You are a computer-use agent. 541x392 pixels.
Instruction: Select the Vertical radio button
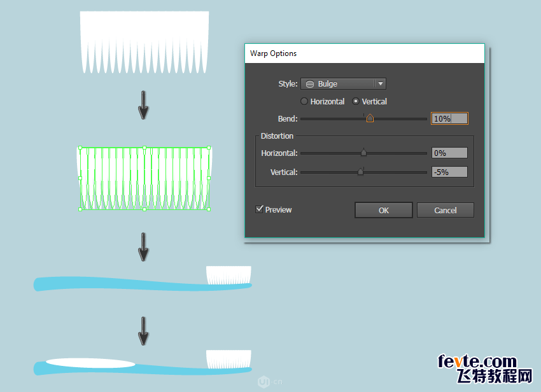click(x=355, y=101)
